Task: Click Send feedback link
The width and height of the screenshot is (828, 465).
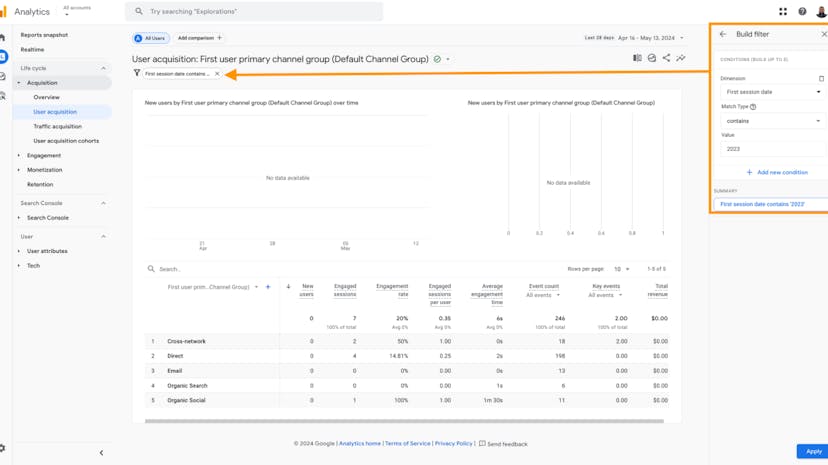Action: click(x=507, y=444)
